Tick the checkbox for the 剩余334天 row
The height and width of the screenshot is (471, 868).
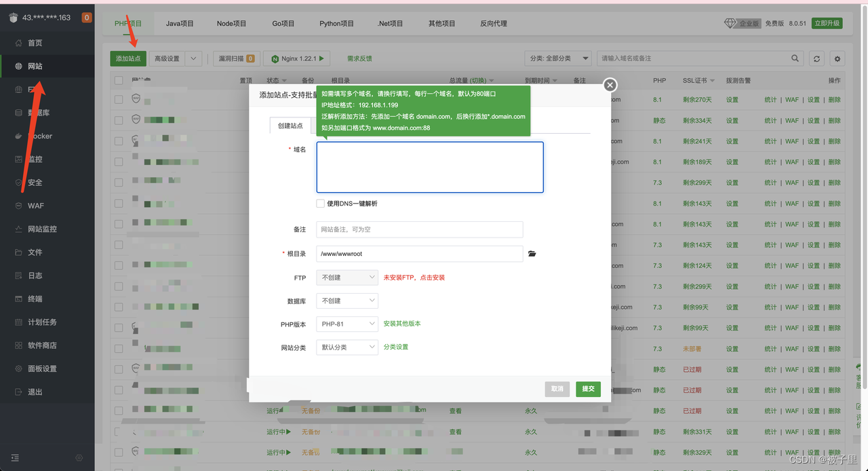click(119, 120)
